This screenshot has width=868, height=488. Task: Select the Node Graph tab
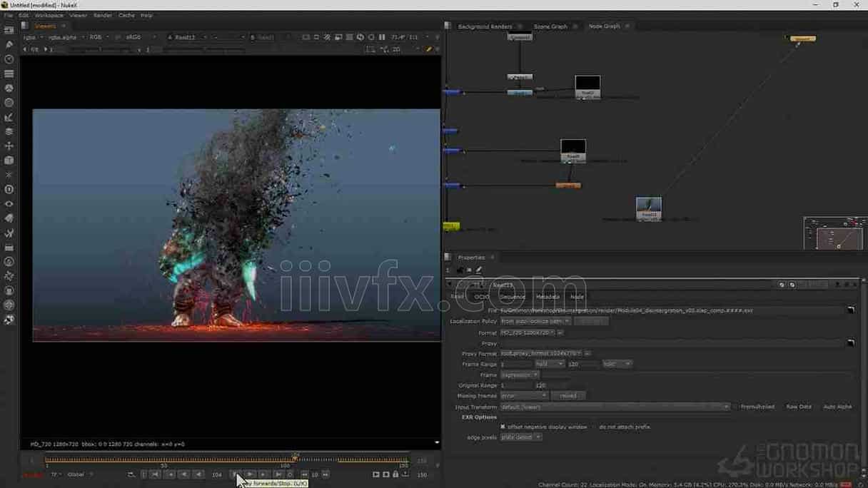coord(604,26)
